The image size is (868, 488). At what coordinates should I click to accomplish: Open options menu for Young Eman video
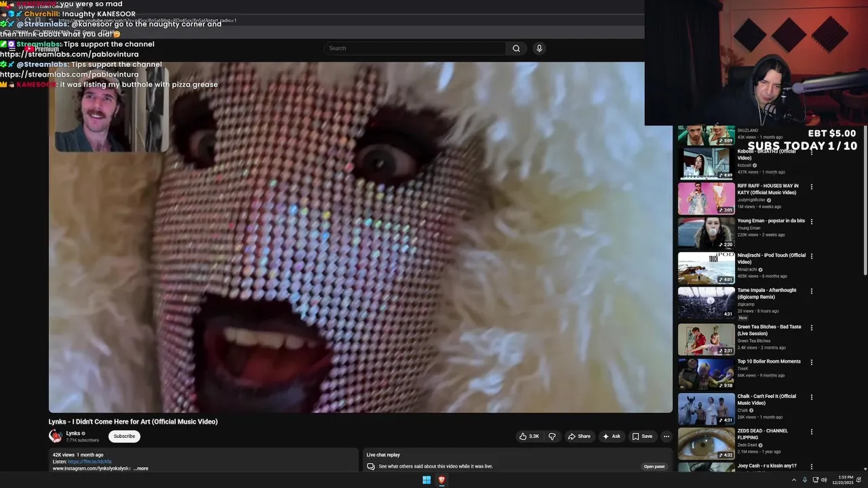click(x=811, y=222)
